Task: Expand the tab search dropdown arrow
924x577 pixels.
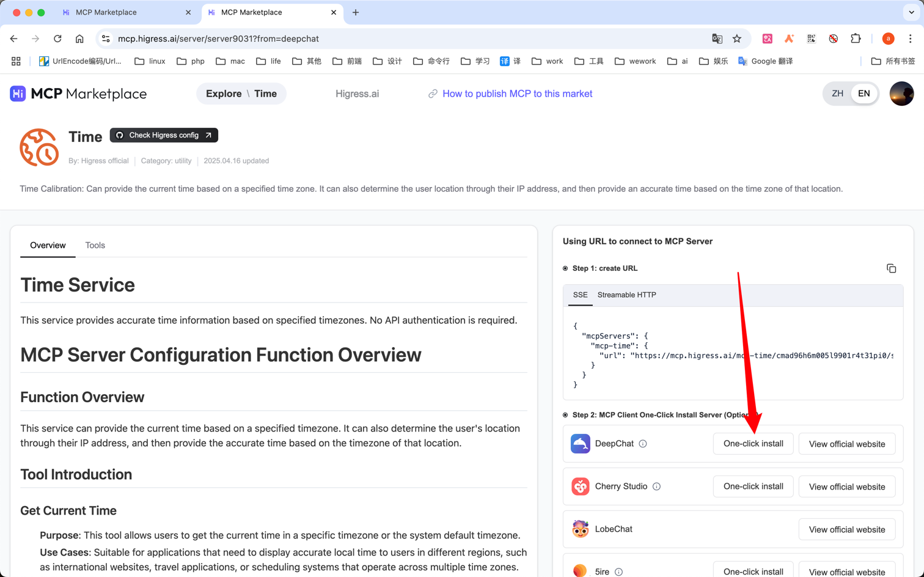Action: pyautogui.click(x=911, y=12)
